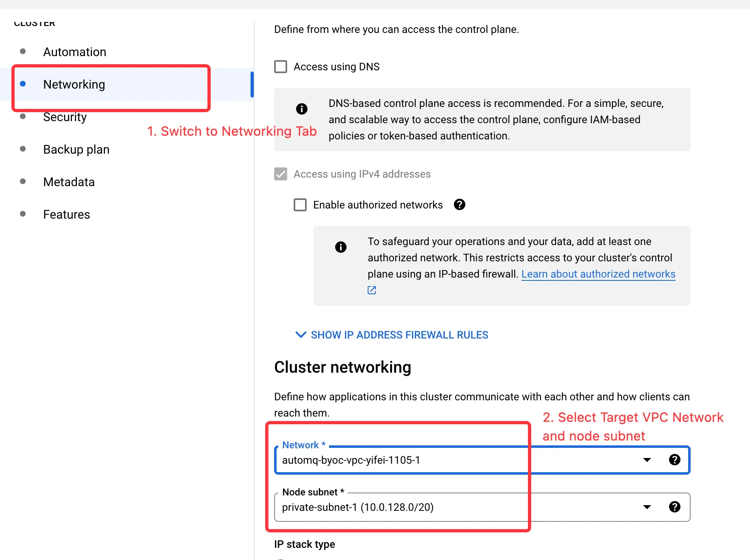Click text Define from where you can access control plane

[x=397, y=29]
